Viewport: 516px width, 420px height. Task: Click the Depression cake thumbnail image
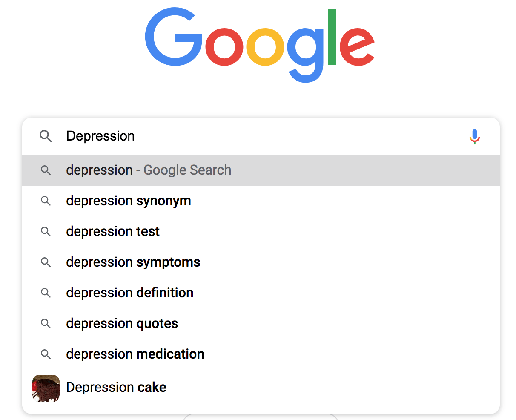[x=46, y=387]
